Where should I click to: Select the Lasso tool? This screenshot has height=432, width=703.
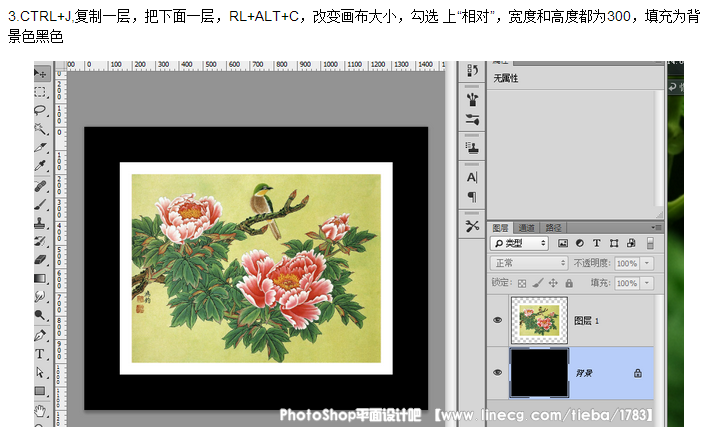pos(41,110)
